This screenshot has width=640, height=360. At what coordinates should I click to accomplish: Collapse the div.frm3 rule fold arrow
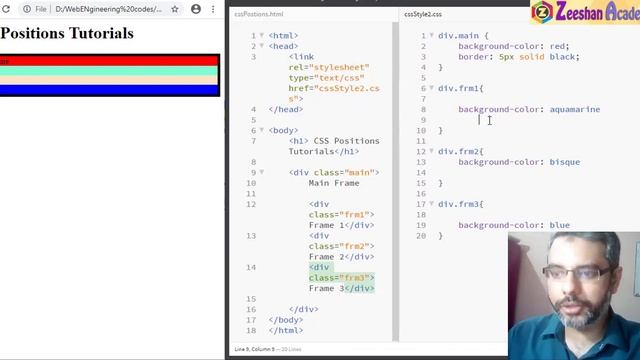click(x=431, y=204)
